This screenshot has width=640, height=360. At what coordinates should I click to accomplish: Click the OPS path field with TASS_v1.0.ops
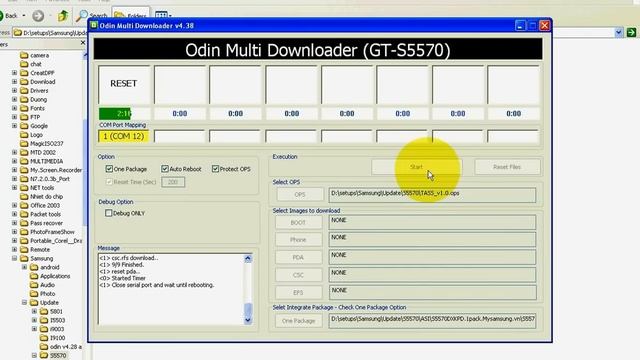[x=432, y=195]
